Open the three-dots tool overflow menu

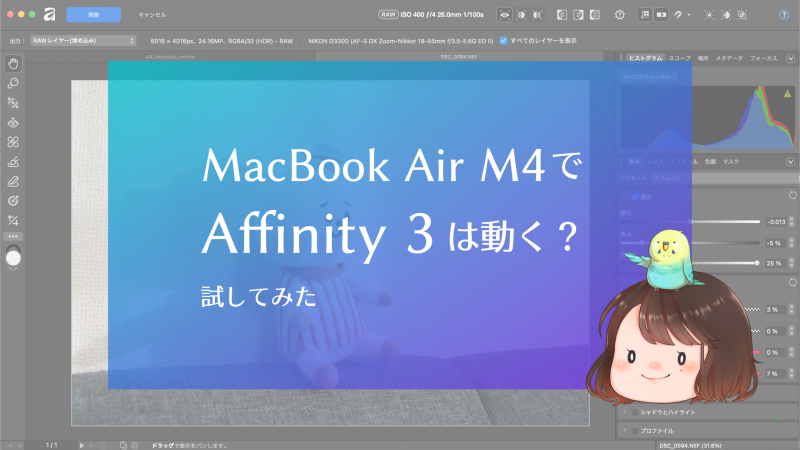coord(13,236)
